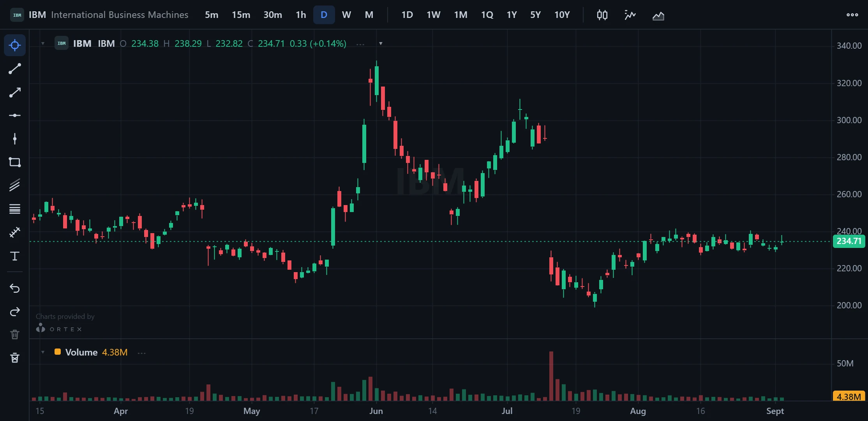
Task: Open the indicators menu icon
Action: [x=630, y=15]
